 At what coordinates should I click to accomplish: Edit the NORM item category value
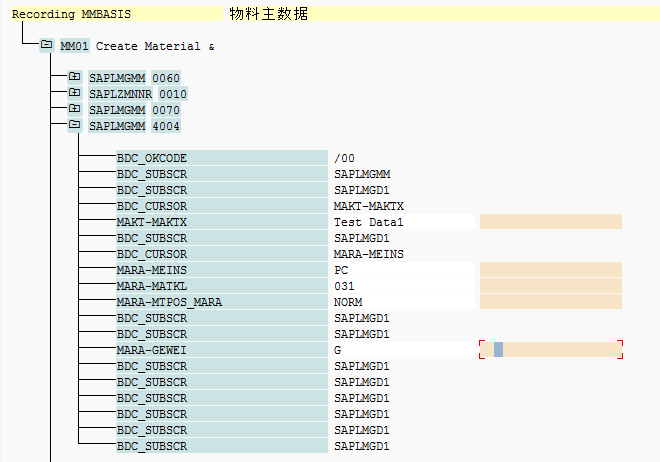pos(404,302)
